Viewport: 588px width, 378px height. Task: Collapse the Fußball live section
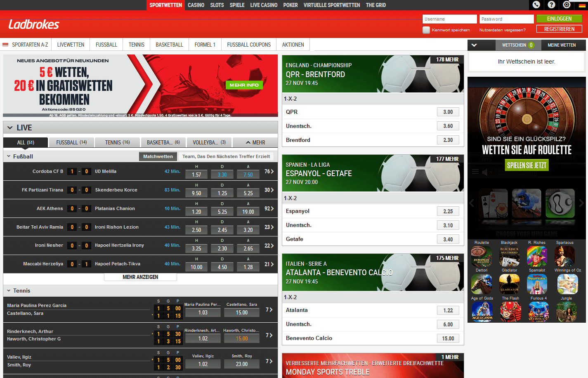coord(9,156)
